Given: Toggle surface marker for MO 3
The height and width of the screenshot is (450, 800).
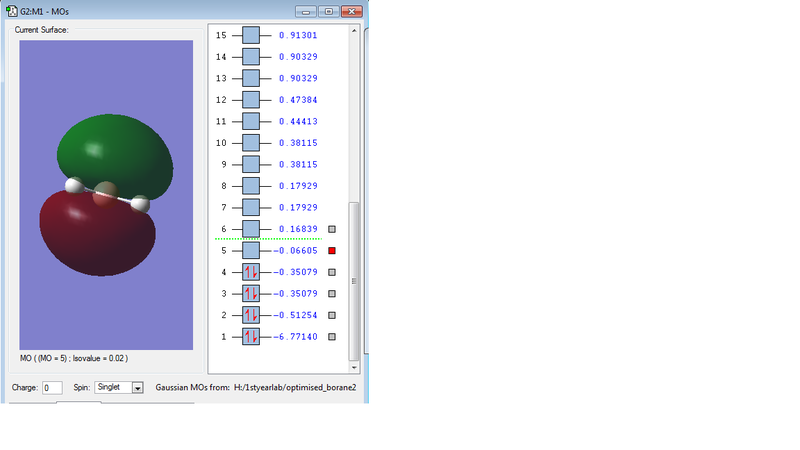Looking at the screenshot, I should (332, 293).
